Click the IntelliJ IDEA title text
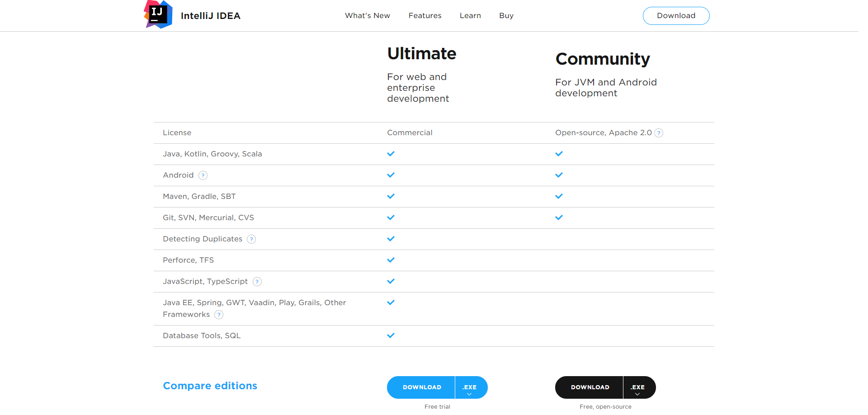 [x=211, y=16]
